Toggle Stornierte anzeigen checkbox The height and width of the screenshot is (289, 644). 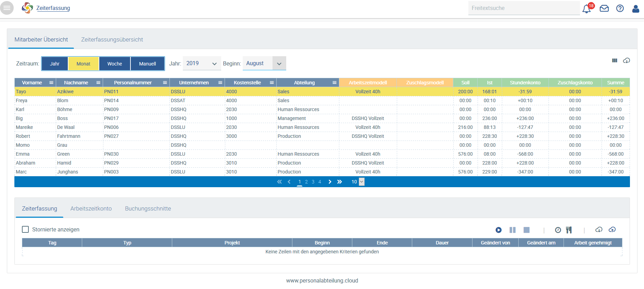(25, 229)
